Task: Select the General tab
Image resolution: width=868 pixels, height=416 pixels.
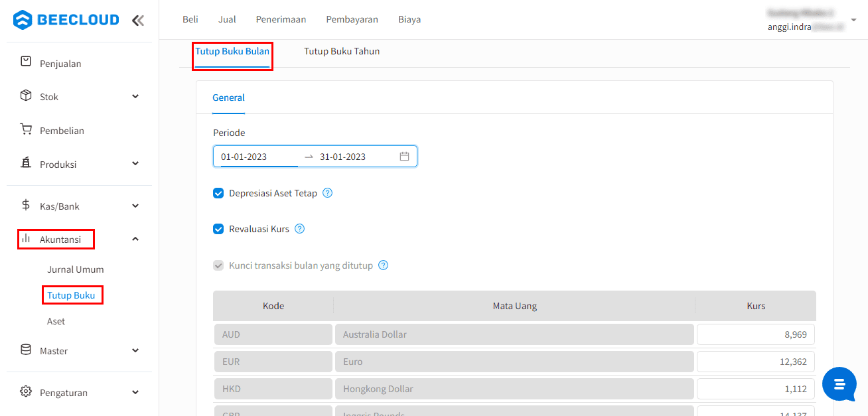Action: tap(228, 98)
